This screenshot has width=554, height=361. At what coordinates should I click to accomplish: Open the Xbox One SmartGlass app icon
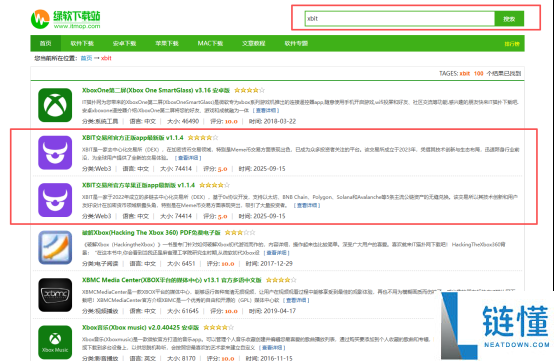(x=55, y=105)
